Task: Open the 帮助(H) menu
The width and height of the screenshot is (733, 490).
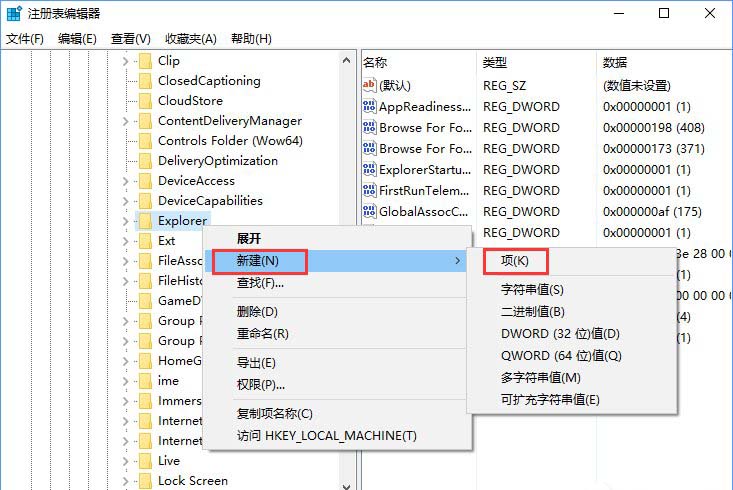Action: 251,39
